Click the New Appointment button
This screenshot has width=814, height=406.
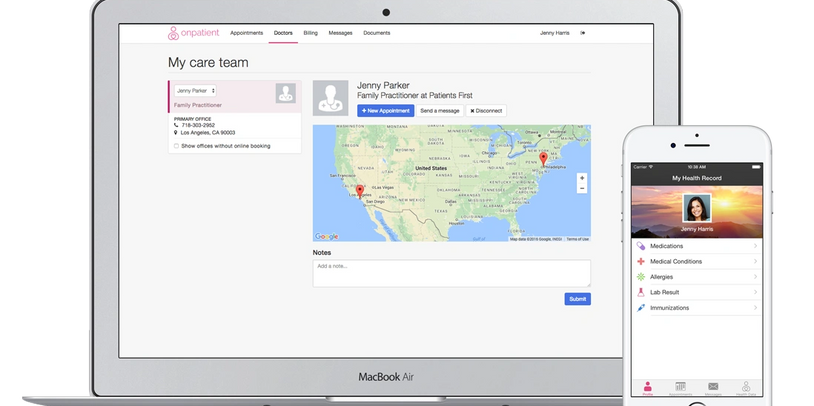[x=385, y=110]
